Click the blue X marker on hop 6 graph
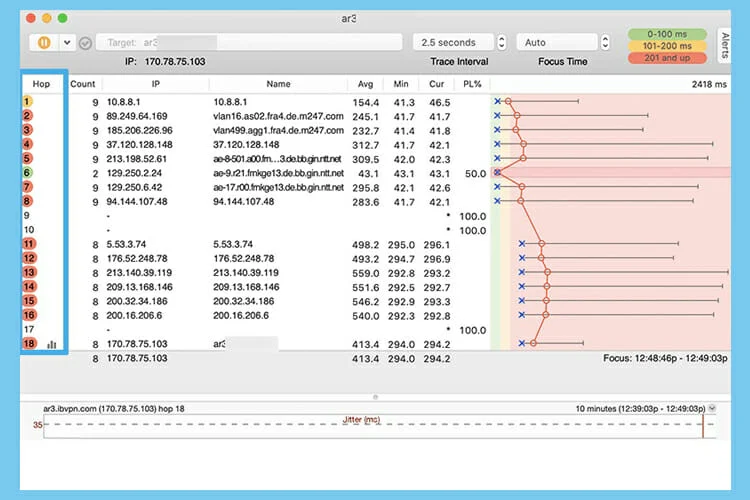750x500 pixels. 497,172
